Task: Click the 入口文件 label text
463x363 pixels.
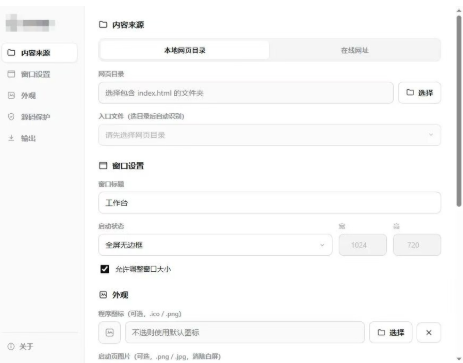Action: (x=141, y=116)
